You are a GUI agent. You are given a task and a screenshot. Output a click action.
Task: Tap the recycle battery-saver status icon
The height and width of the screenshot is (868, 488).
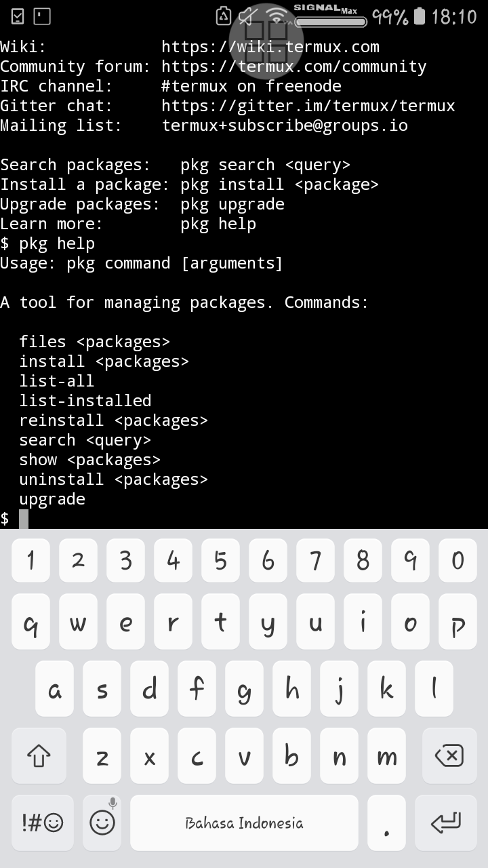click(x=223, y=16)
